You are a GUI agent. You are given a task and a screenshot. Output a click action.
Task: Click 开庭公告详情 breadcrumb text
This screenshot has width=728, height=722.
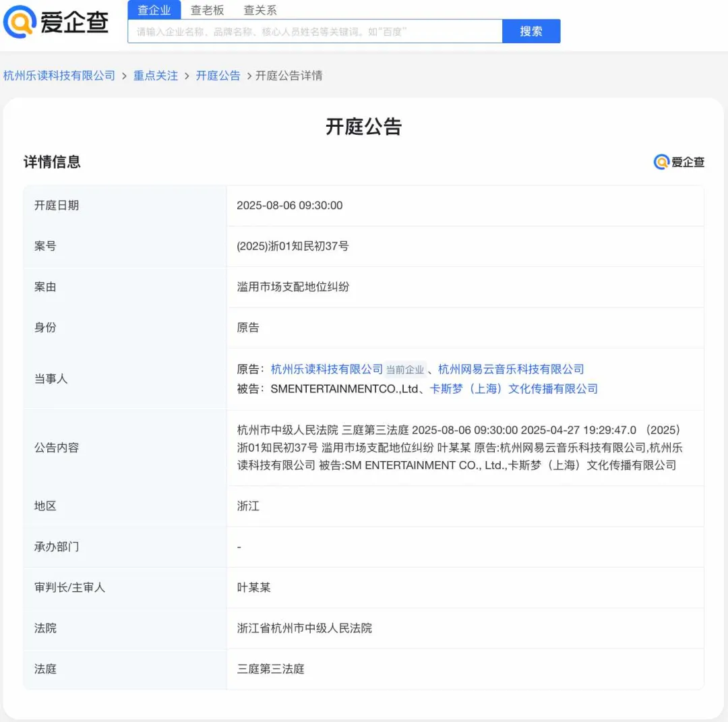pos(289,76)
